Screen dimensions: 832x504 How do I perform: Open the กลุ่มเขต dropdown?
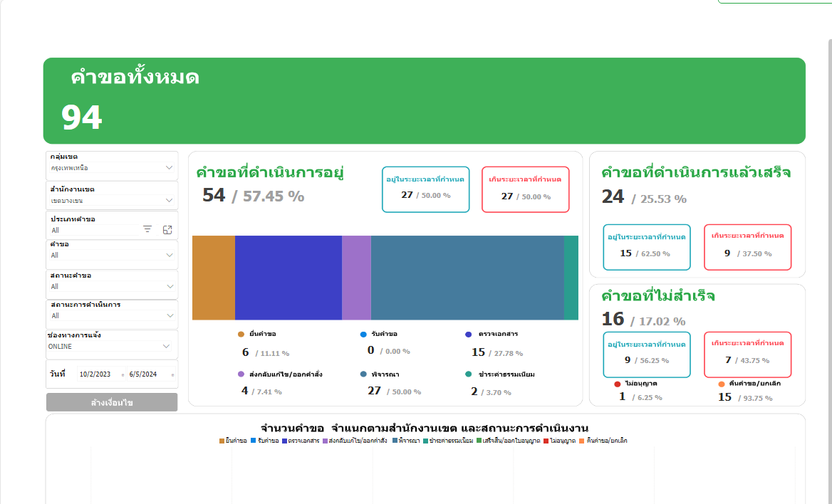coord(169,168)
